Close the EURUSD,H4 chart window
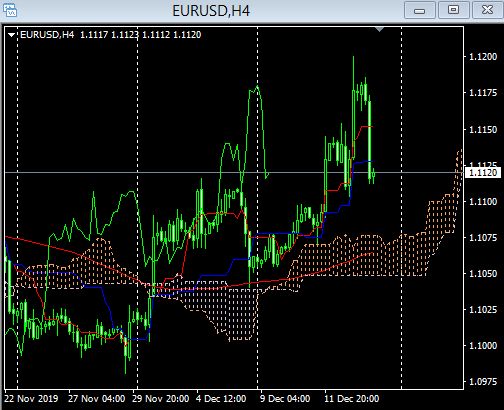 (487, 10)
